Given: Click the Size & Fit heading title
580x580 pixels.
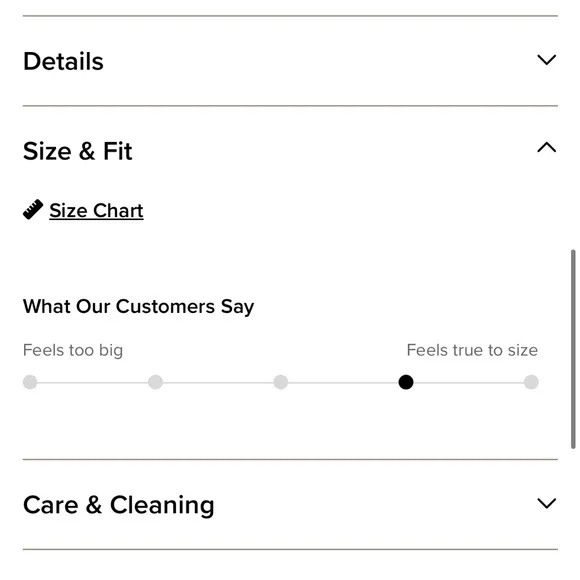Looking at the screenshot, I should (78, 151).
